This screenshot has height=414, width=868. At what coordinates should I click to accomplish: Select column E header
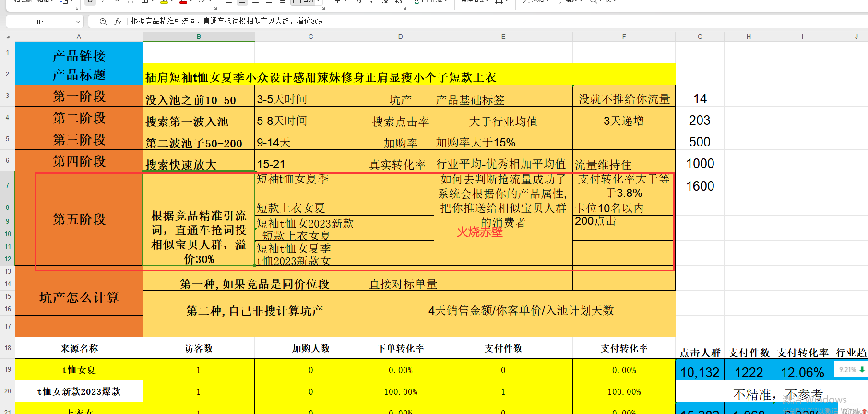click(x=503, y=37)
